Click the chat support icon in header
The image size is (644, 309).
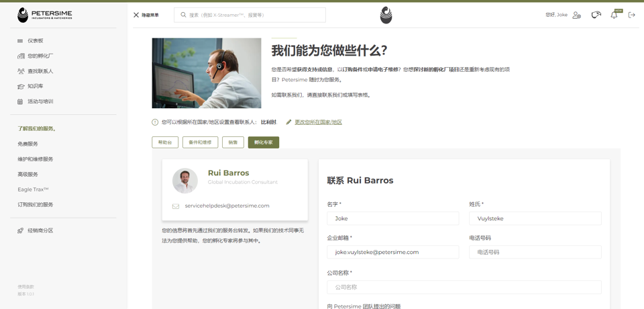[596, 15]
